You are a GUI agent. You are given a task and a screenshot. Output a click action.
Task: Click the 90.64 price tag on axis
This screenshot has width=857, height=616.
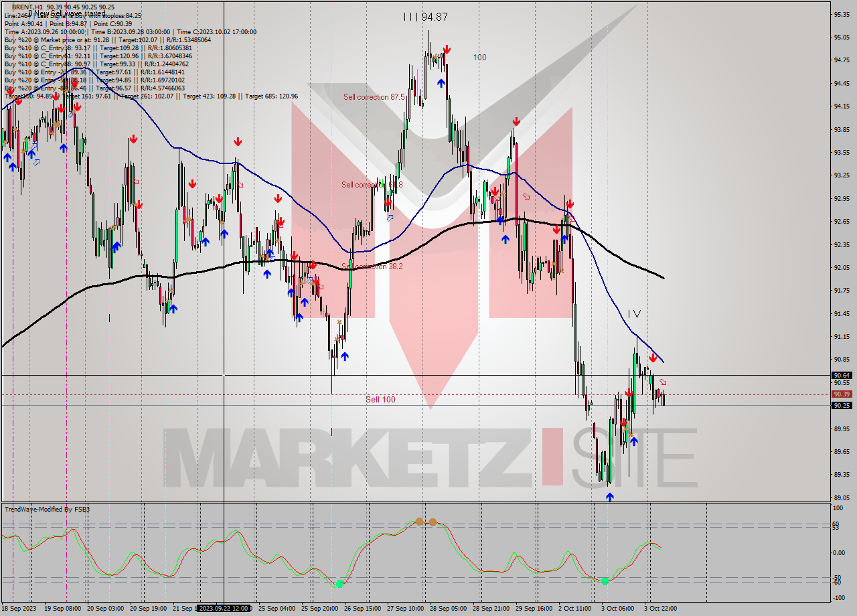pyautogui.click(x=842, y=376)
